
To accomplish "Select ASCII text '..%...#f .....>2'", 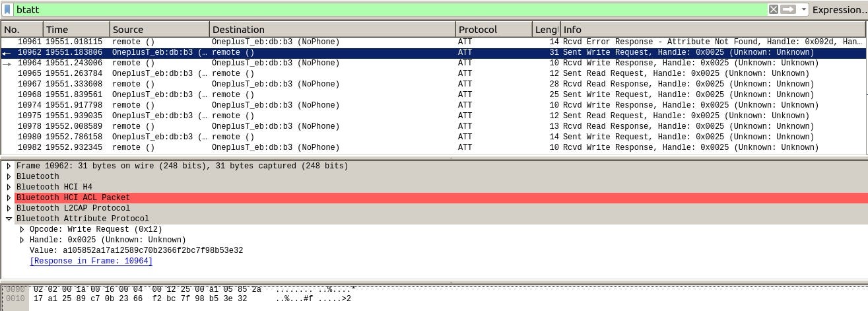I will point(314,299).
